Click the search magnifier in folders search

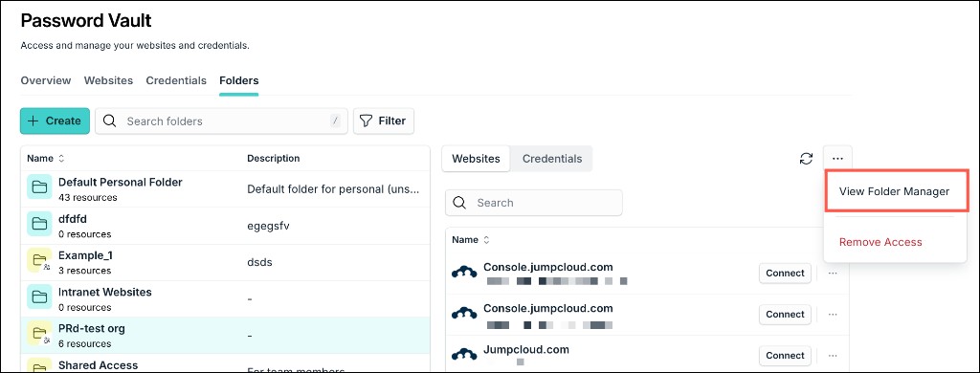[x=110, y=121]
